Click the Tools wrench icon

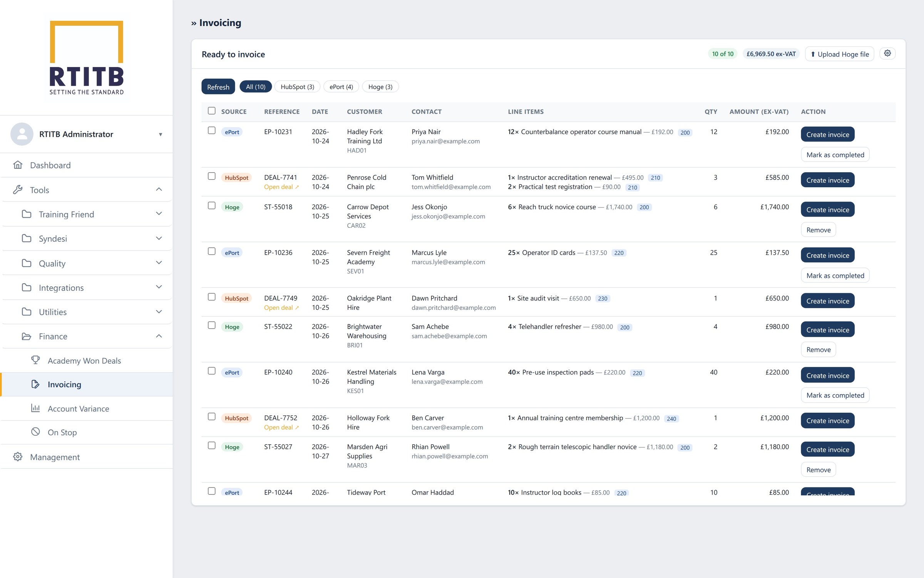point(18,190)
